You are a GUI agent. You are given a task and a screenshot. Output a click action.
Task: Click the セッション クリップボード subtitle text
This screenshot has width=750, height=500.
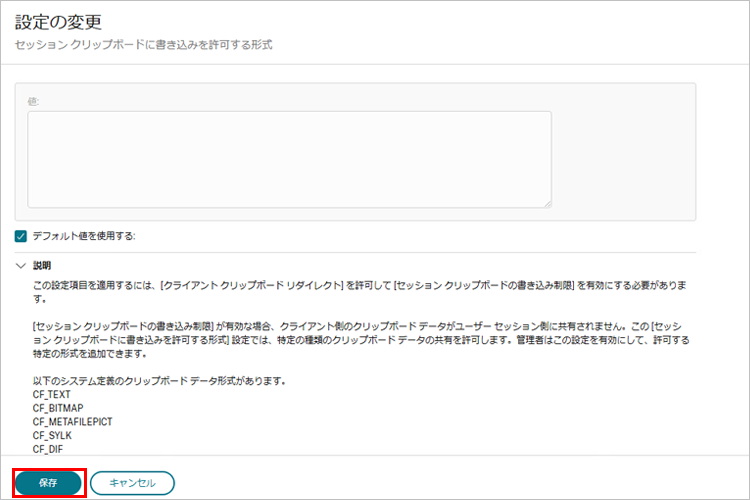pyautogui.click(x=143, y=46)
